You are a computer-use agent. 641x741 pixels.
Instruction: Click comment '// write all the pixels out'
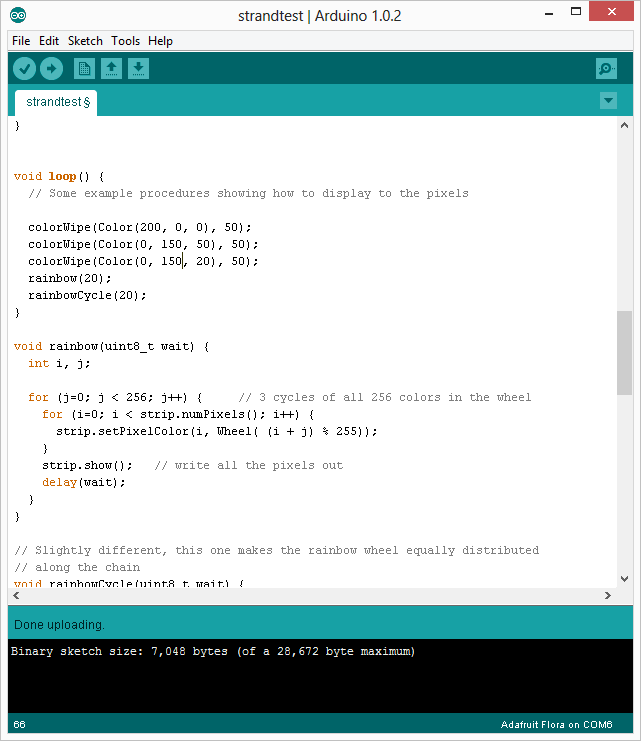[x=249, y=465]
